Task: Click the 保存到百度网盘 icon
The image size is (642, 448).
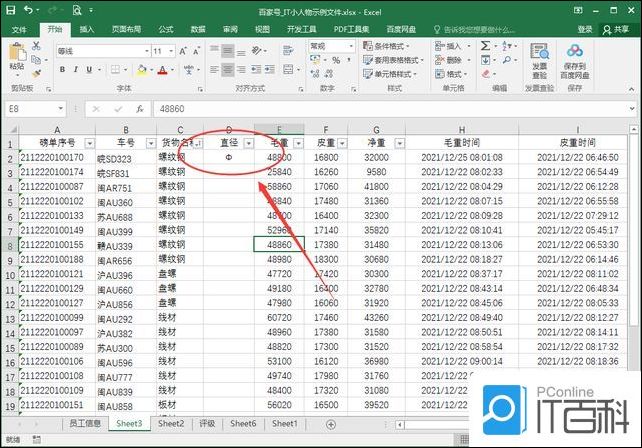Action: pos(575,60)
